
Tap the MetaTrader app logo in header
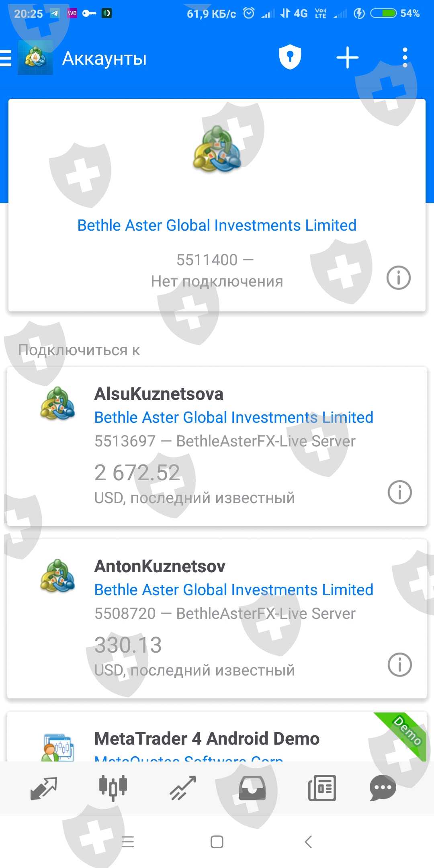35,58
